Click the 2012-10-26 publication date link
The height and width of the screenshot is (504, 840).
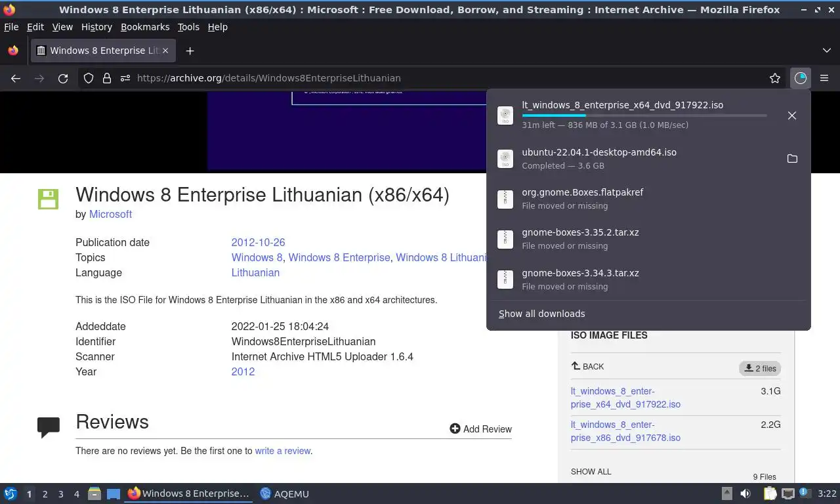coord(258,242)
